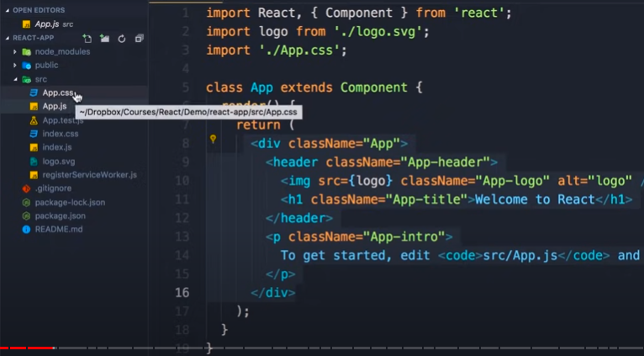Seek video using the red progress bar
This screenshot has width=644, height=356.
(28, 348)
